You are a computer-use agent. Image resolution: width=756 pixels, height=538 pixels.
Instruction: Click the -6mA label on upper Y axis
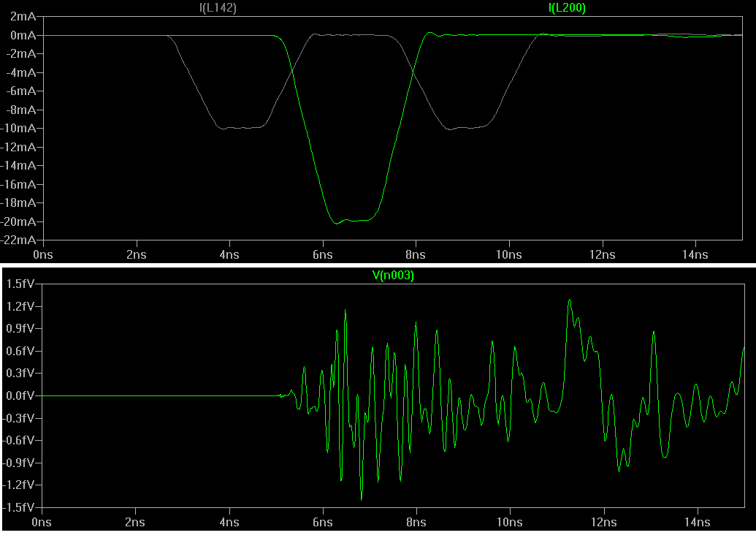(20, 91)
